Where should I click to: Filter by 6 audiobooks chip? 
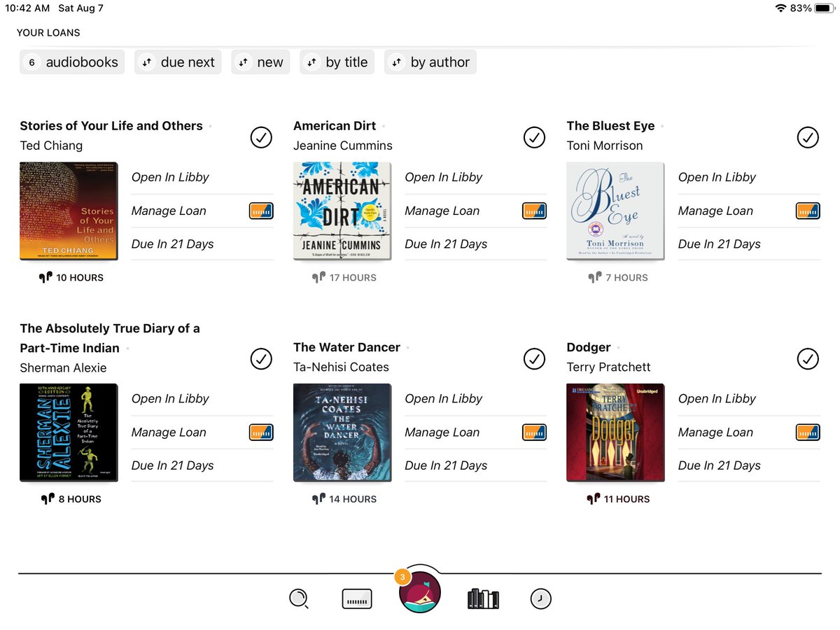pos(72,62)
